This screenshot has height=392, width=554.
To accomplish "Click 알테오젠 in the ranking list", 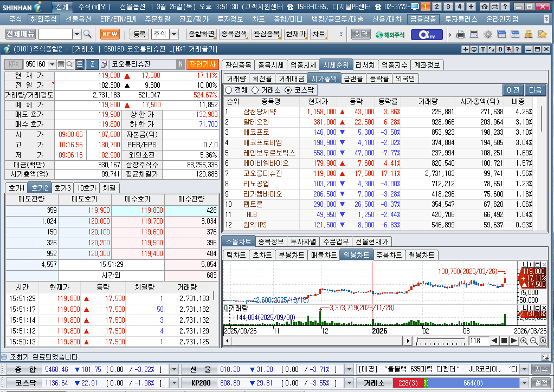I will [x=256, y=122].
